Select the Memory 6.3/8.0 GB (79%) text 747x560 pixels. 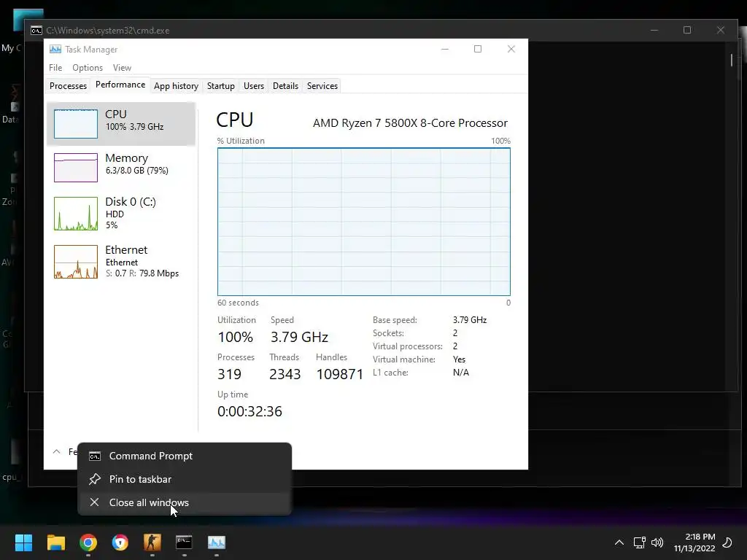pos(136,171)
